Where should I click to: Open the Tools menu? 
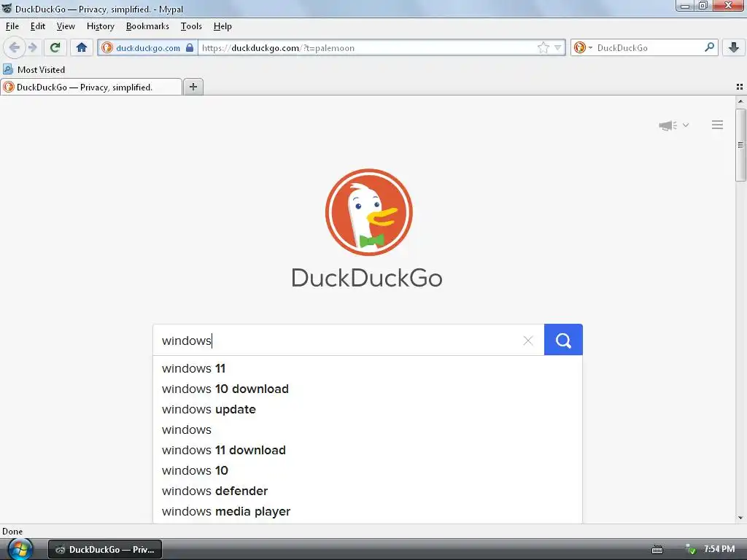coord(191,26)
